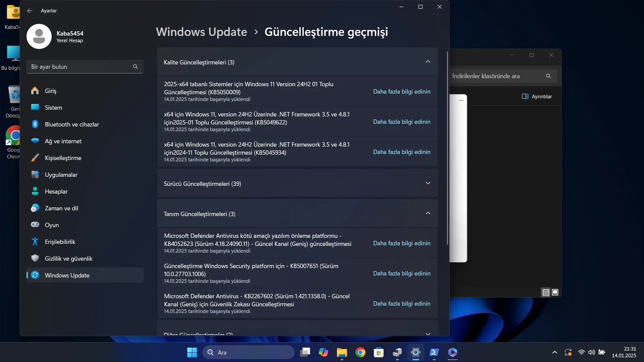Click the search magnifier in Bir ayar bulun
Viewport: 644px width, 362px height.
[x=135, y=67]
